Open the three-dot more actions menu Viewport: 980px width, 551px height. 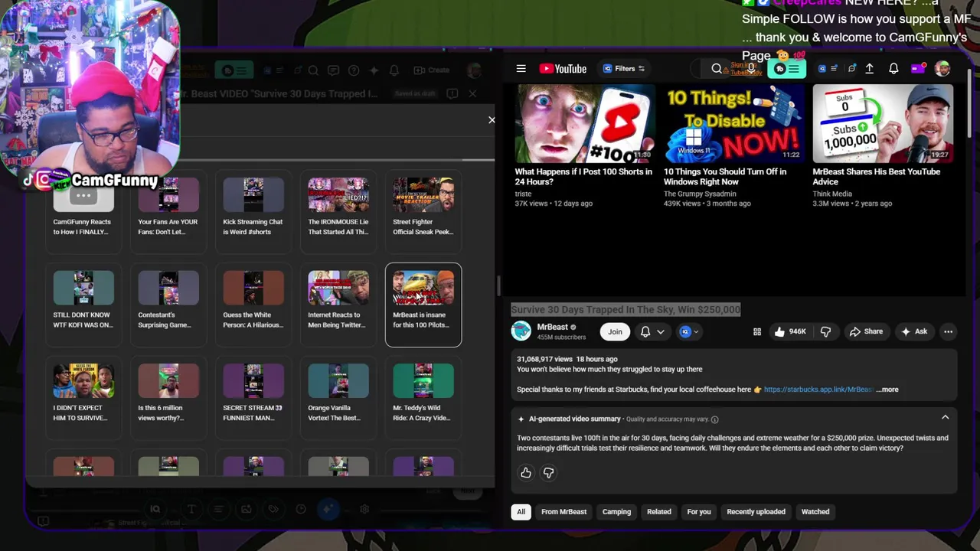(949, 331)
